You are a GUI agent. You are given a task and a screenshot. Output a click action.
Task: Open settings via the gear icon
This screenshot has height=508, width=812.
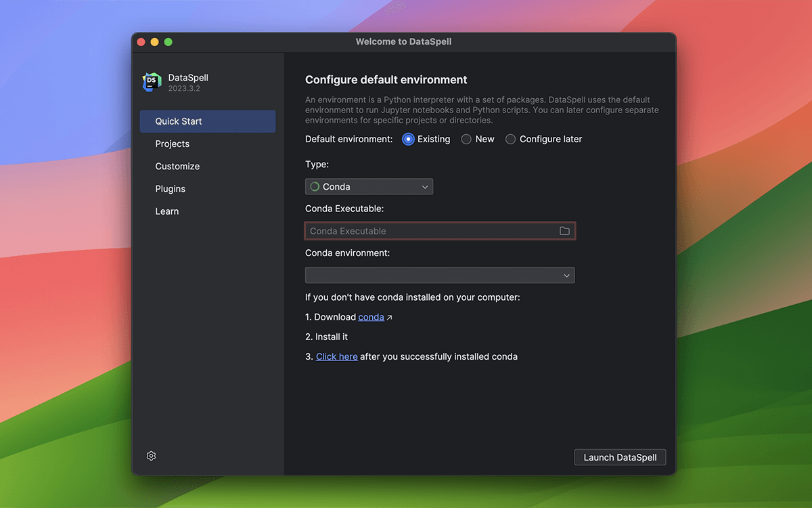[151, 456]
